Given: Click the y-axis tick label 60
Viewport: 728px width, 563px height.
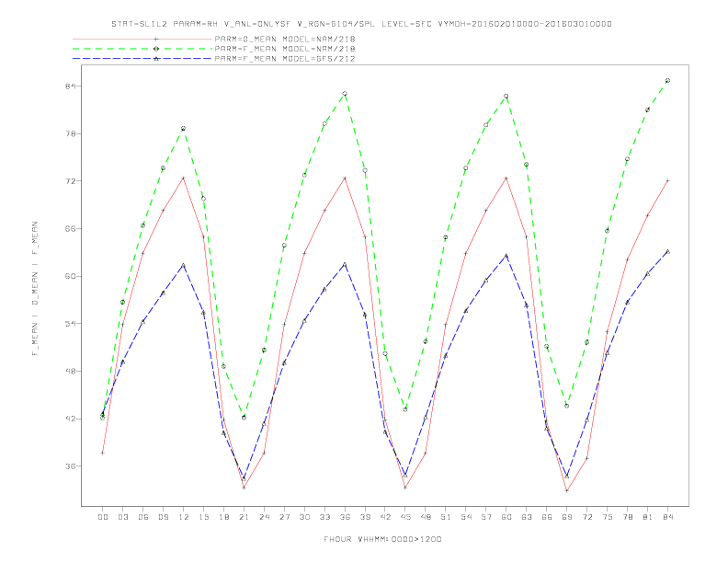Looking at the screenshot, I should 72,276.
